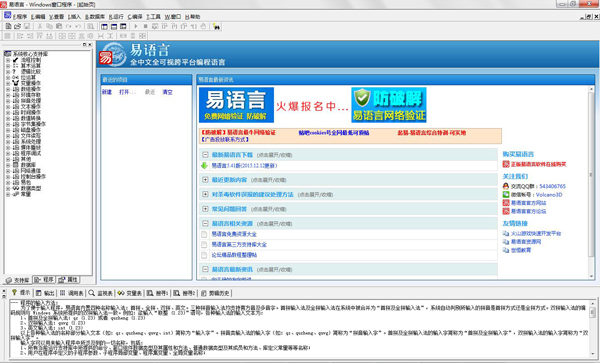Click the 新建 link in recent projects
This screenshot has width=600, height=363.
[x=107, y=92]
